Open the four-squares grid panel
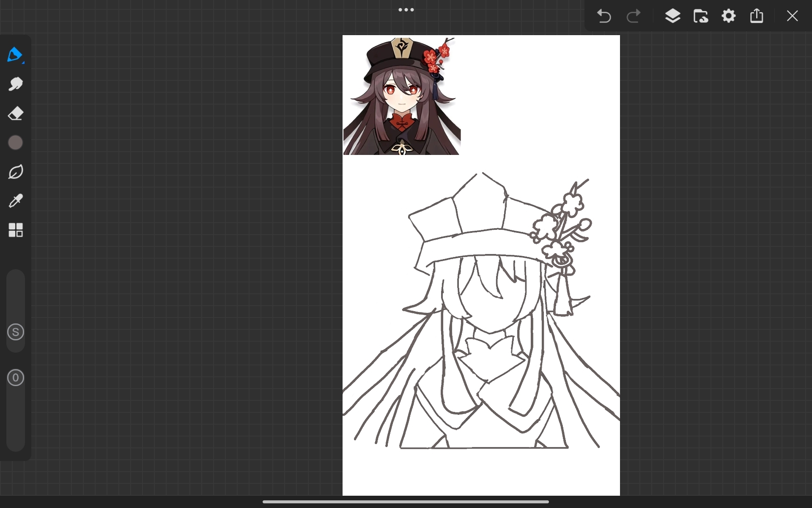 tap(15, 230)
